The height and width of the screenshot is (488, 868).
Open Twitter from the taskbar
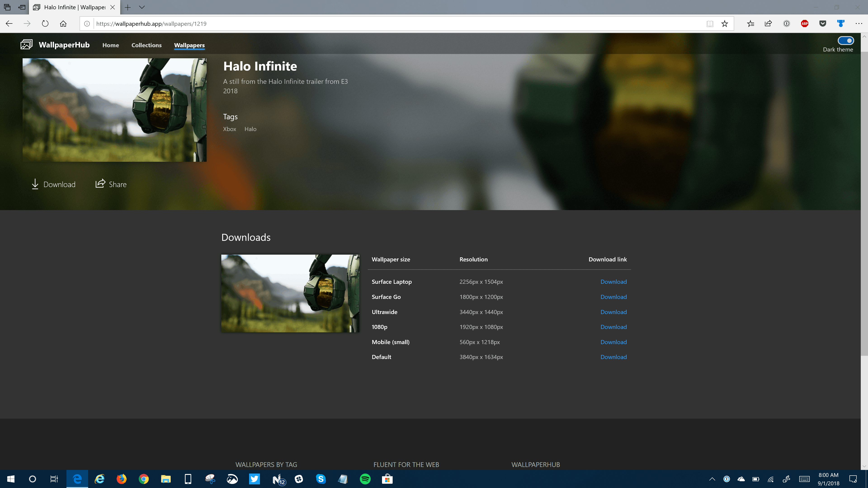click(254, 479)
